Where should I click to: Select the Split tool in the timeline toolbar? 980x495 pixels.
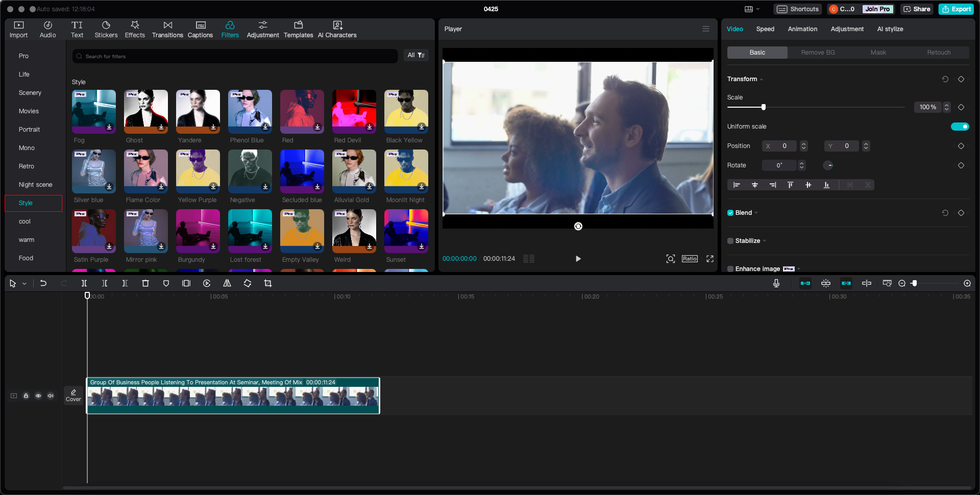coord(84,283)
